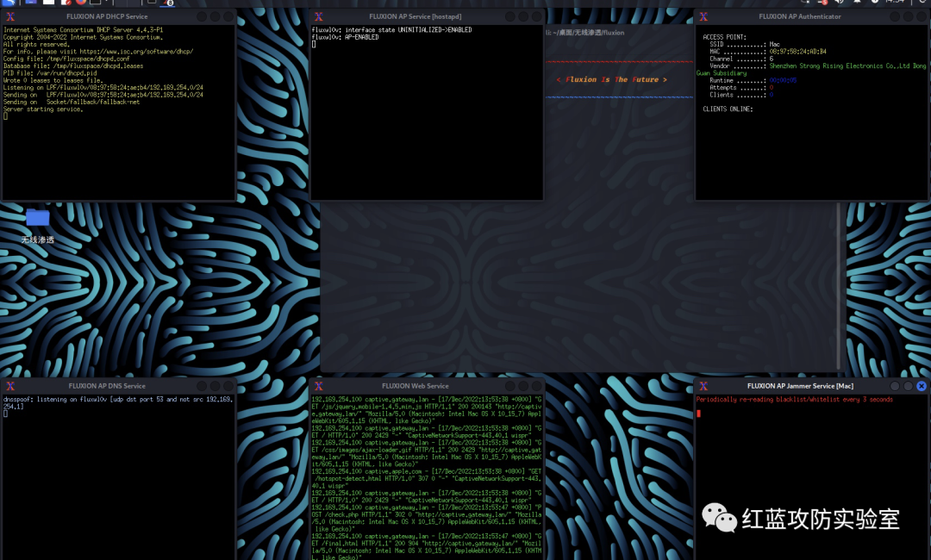The width and height of the screenshot is (931, 560).
Task: Click the X icon of FLUXION AP Authenticator window
Action: (x=703, y=16)
